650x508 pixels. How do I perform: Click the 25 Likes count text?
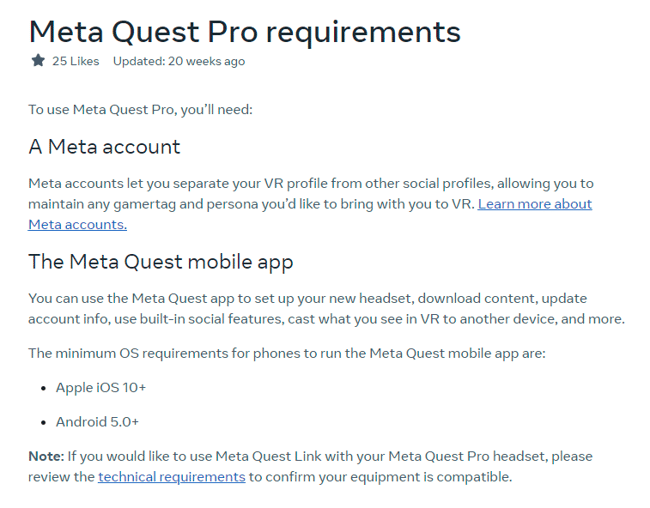pyautogui.click(x=75, y=61)
